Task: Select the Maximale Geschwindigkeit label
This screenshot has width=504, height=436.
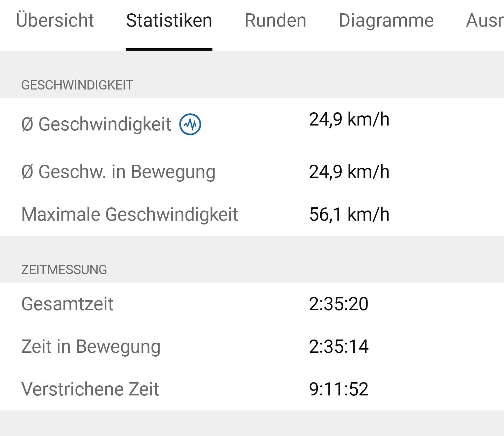Action: coord(129,214)
